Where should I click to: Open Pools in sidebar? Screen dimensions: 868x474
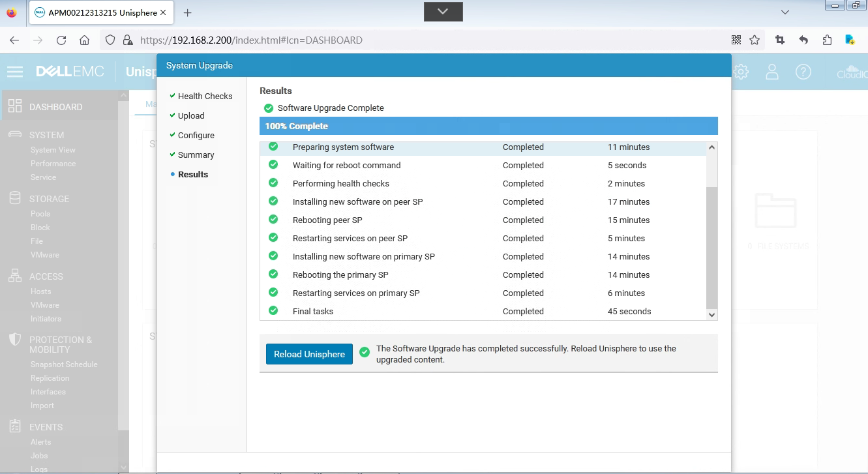pyautogui.click(x=40, y=214)
